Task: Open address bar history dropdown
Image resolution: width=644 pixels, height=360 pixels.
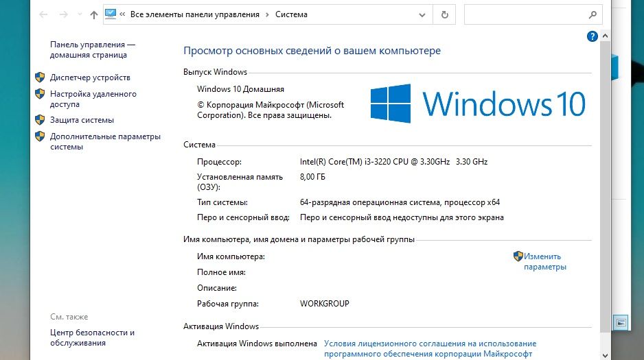Action: [422, 15]
